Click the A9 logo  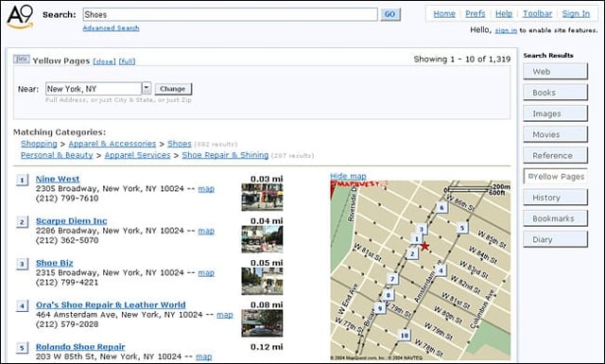(x=20, y=17)
